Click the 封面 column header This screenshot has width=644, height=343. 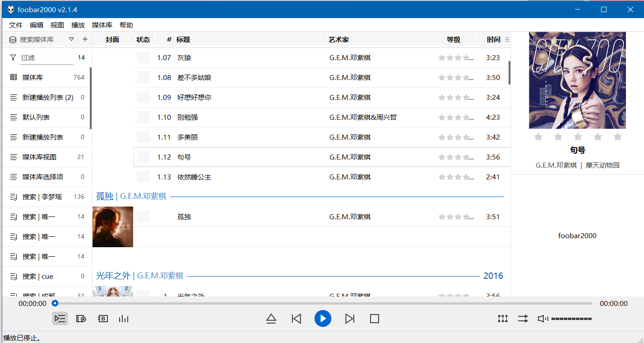pyautogui.click(x=112, y=40)
